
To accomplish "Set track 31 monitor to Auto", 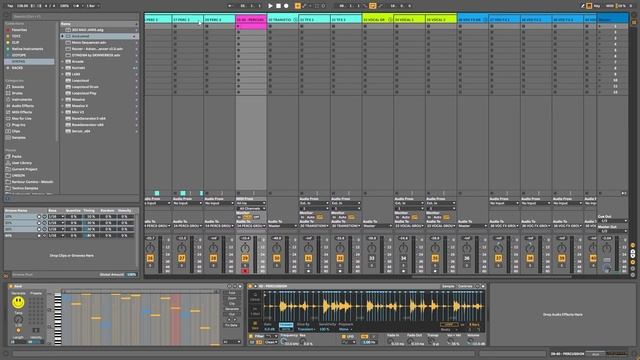I will click(x=311, y=217).
